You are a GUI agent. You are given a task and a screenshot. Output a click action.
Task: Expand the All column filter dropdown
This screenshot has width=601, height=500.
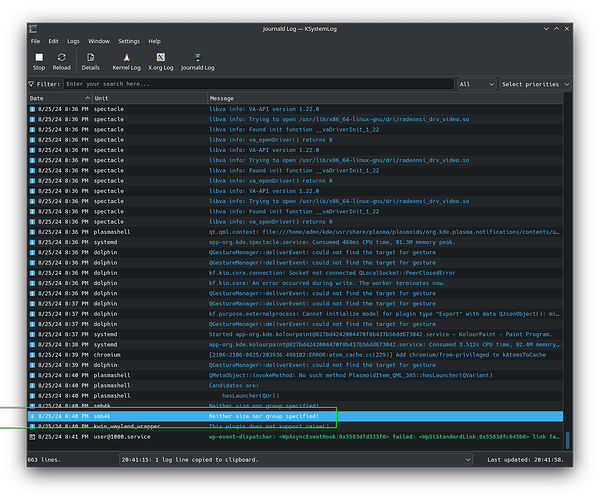coord(476,84)
